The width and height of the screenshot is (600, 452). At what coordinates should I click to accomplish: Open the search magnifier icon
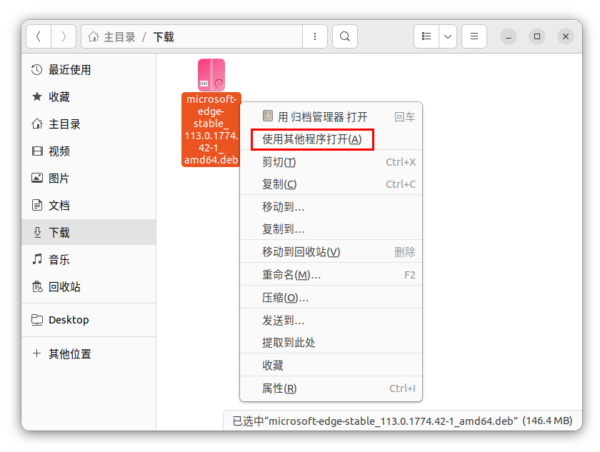click(344, 37)
